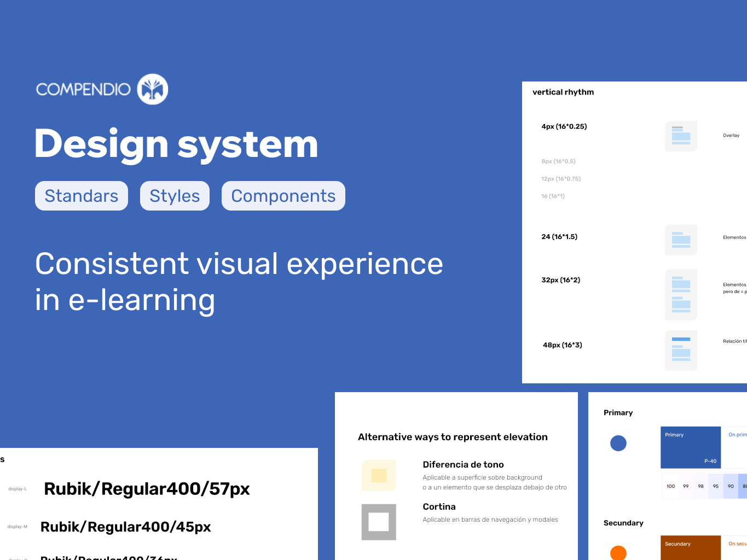The image size is (747, 560).
Task: Pick the brown Secundary color block
Action: pos(691,547)
